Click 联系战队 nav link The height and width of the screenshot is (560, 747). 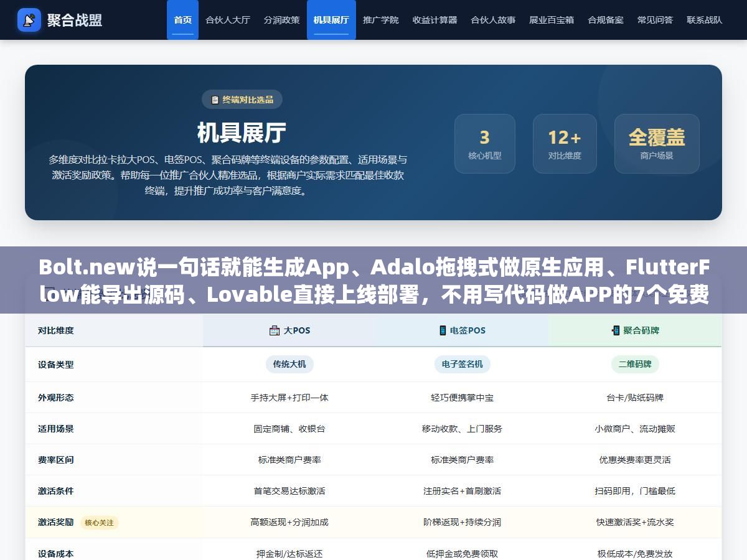(x=705, y=20)
